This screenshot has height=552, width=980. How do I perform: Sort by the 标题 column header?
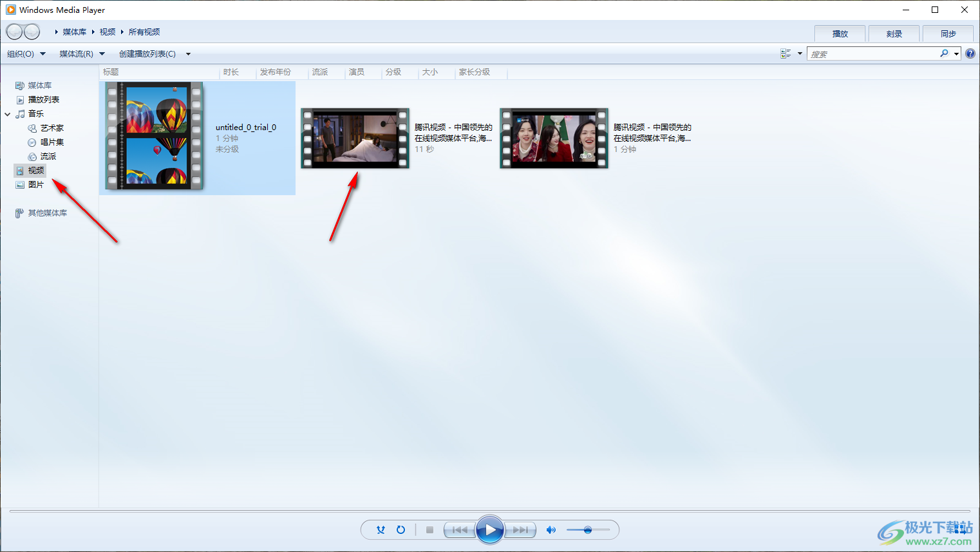pyautogui.click(x=111, y=72)
